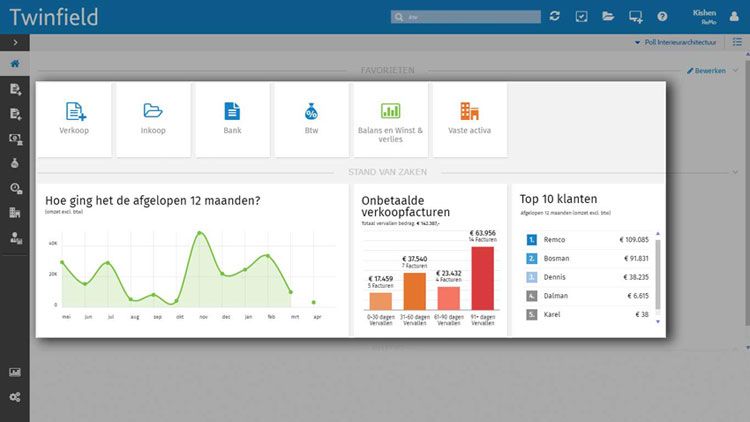750x422 pixels.
Task: Click the € 63.956 label above the red bar
Action: (x=483, y=233)
